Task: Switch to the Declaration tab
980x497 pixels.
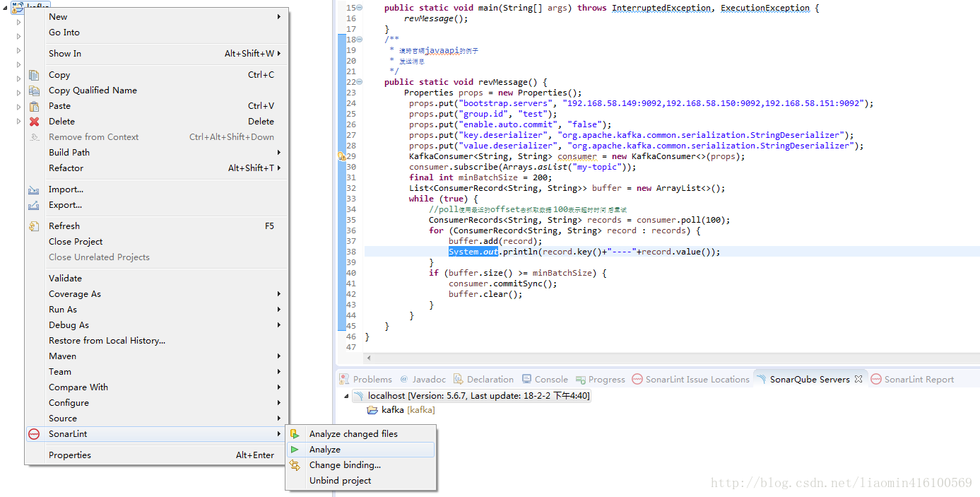Action: tap(483, 379)
